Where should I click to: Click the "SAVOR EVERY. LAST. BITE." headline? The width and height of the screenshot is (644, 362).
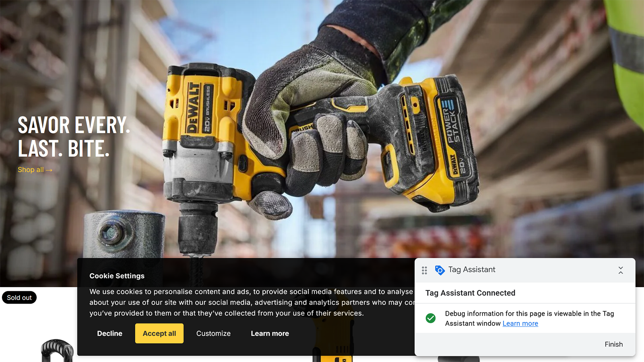click(74, 137)
